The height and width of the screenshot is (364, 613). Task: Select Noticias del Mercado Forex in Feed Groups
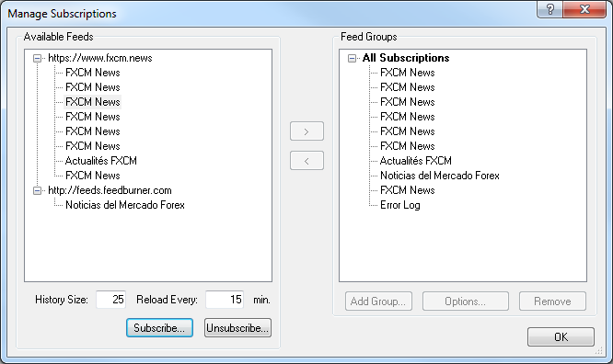[440, 176]
